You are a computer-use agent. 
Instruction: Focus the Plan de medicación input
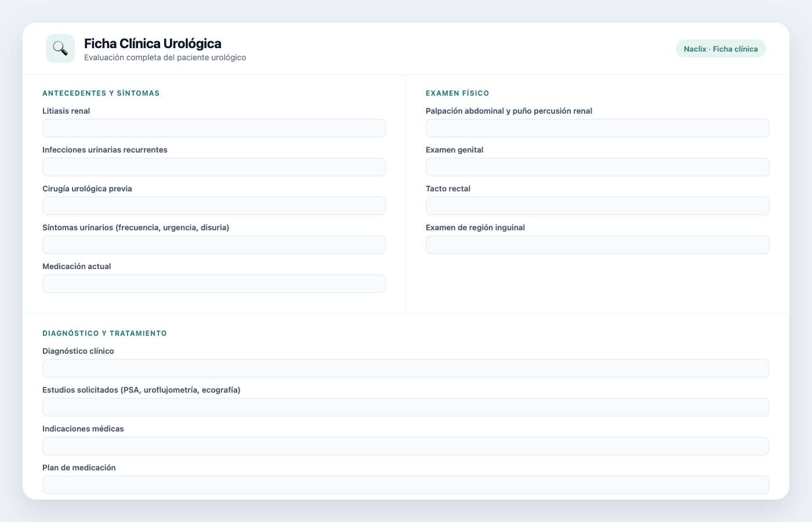[x=405, y=485]
